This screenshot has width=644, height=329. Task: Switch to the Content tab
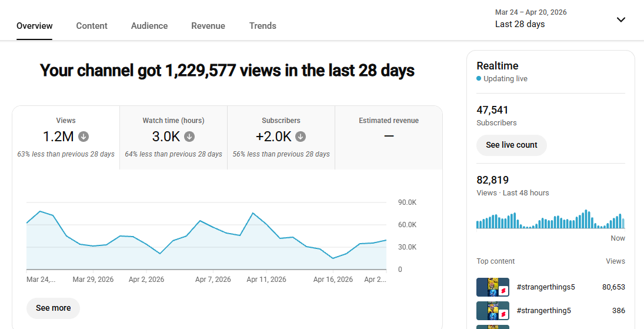tap(92, 26)
